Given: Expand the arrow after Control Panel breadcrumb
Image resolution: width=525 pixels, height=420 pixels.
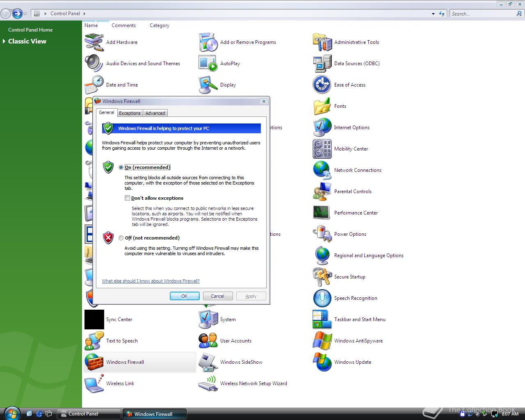Looking at the screenshot, I should (x=84, y=14).
